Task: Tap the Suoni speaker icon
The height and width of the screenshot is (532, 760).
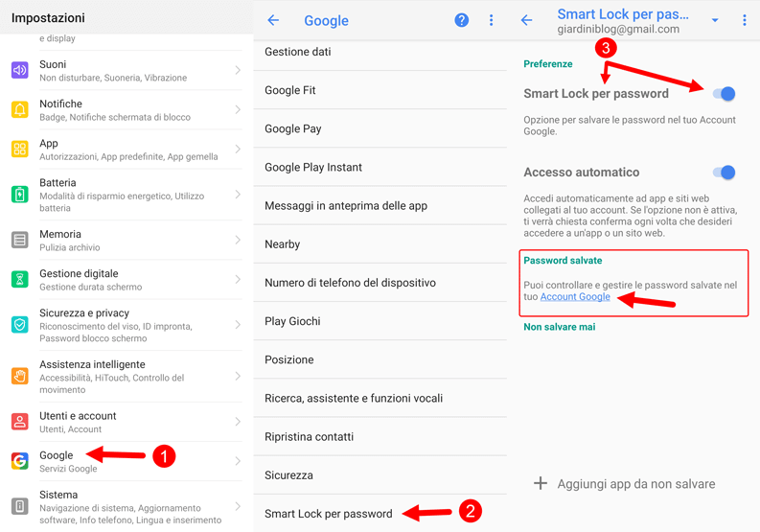Action: click(x=20, y=70)
